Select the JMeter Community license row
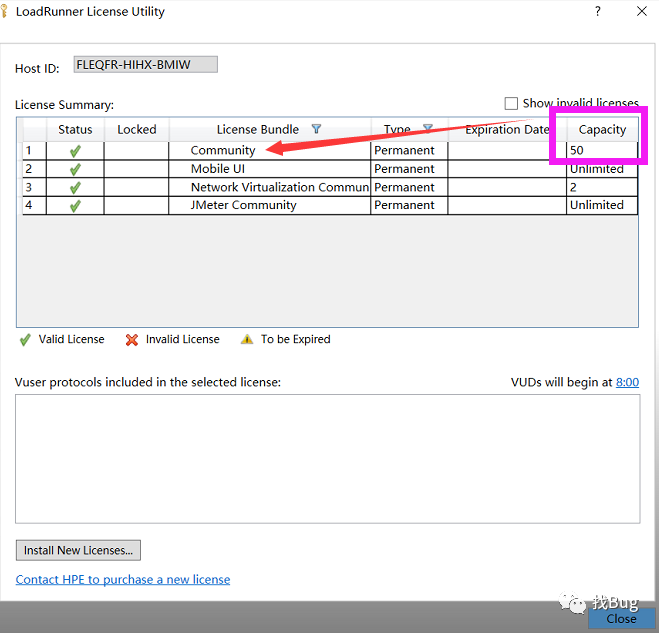Screen dimensions: 659x633 coord(330,206)
